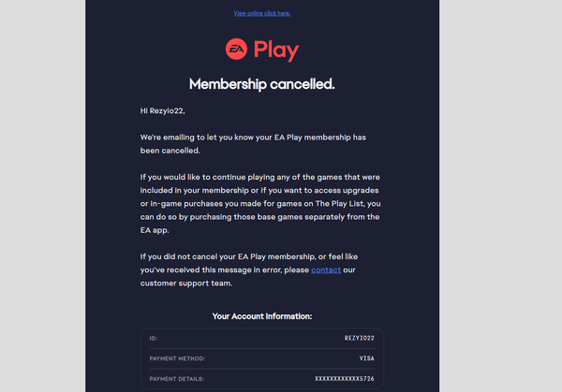Image resolution: width=562 pixels, height=392 pixels.
Task: Click 'Your Account Information:' heading
Action: pos(261,317)
